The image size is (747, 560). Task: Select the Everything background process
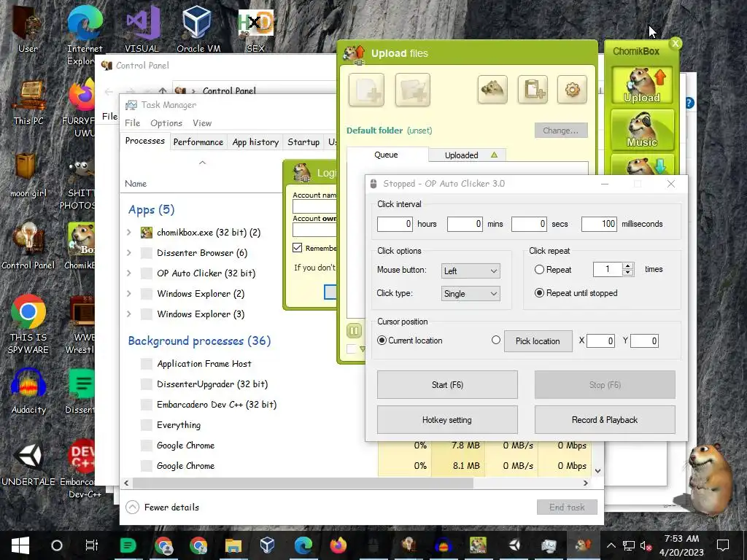pyautogui.click(x=179, y=425)
